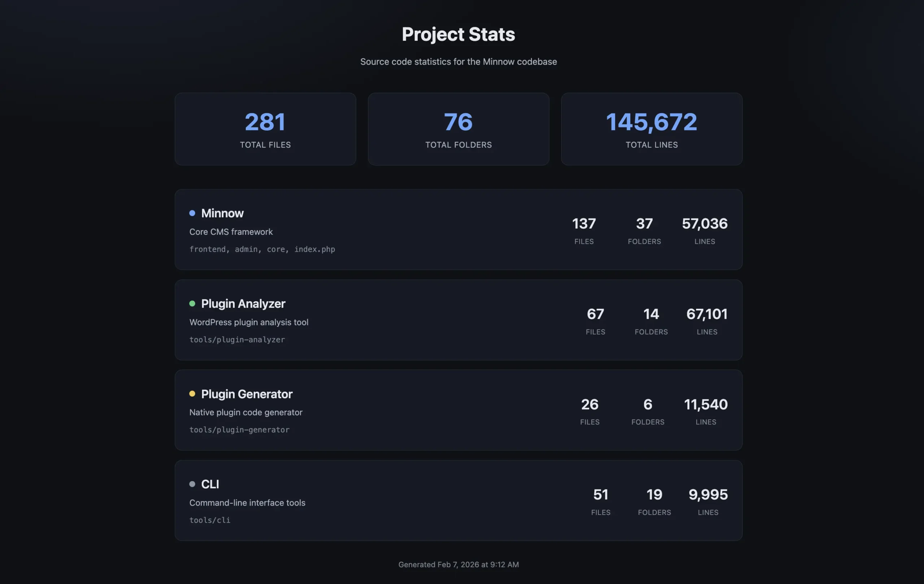
Task: Click the Minnow project heading
Action: (x=222, y=213)
